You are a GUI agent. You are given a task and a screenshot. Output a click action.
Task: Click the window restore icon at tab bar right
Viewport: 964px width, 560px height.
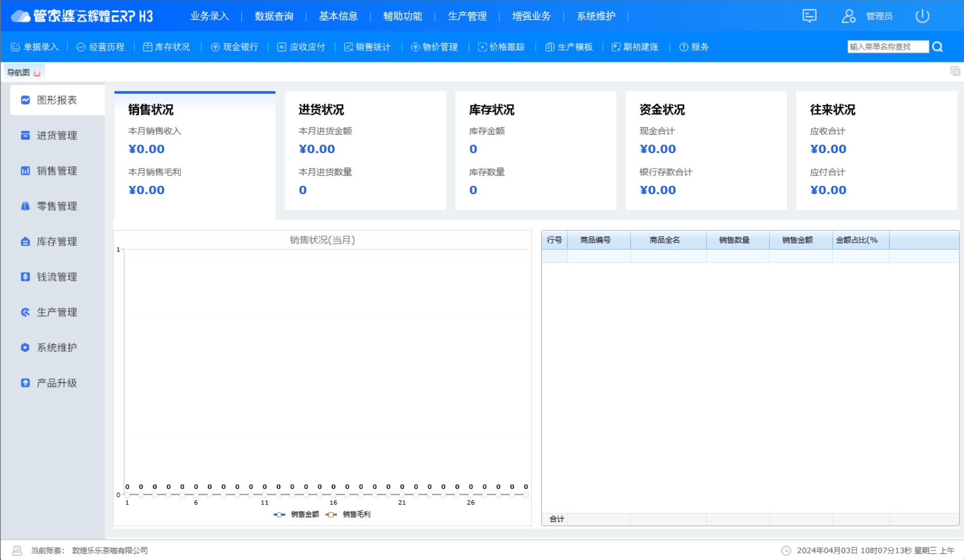click(955, 71)
